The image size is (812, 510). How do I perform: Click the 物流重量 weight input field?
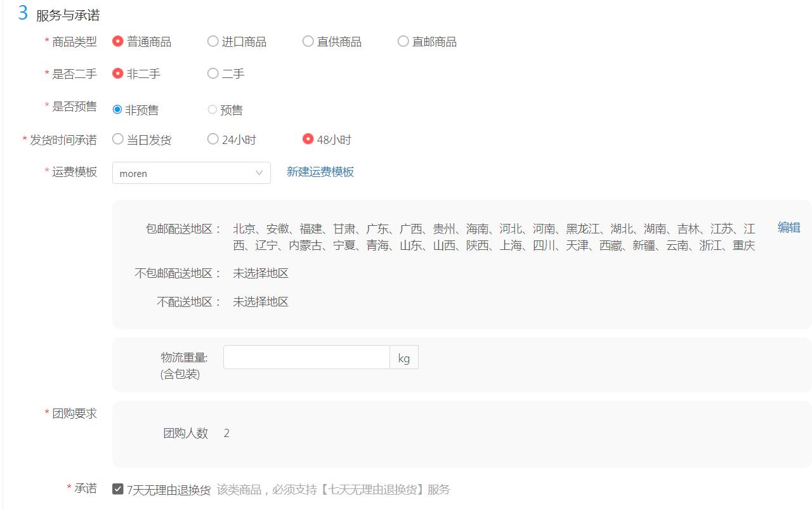pyautogui.click(x=306, y=356)
